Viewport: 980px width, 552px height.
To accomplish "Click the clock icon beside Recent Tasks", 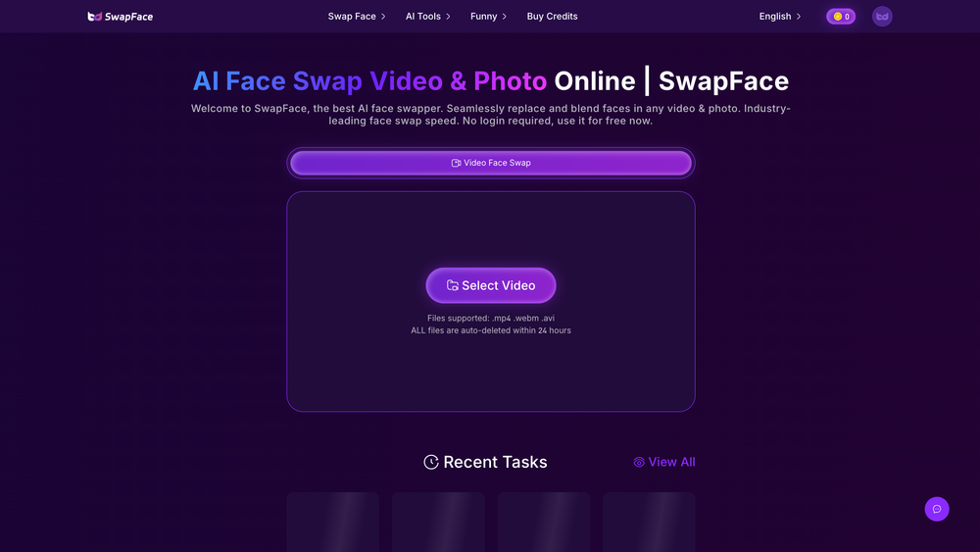I will (x=431, y=462).
